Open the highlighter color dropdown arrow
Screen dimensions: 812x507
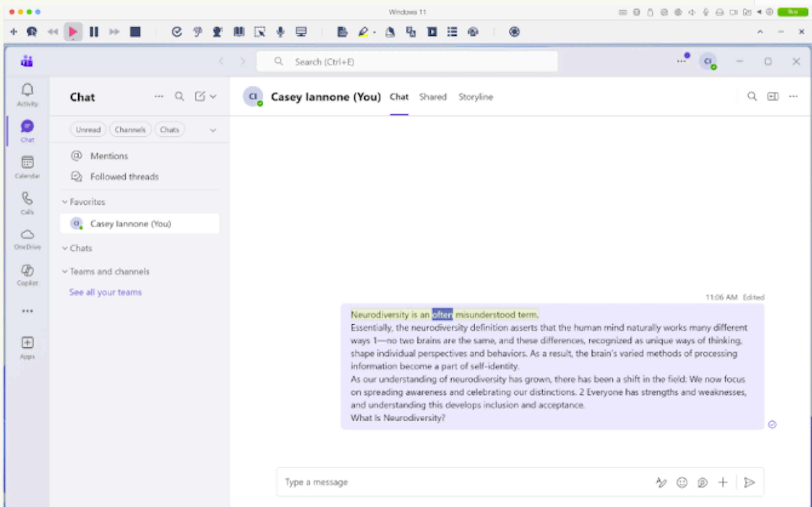374,33
